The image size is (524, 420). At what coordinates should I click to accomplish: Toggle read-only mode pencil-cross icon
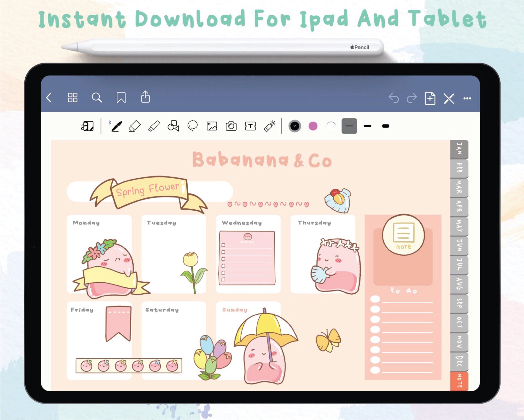pos(449,98)
